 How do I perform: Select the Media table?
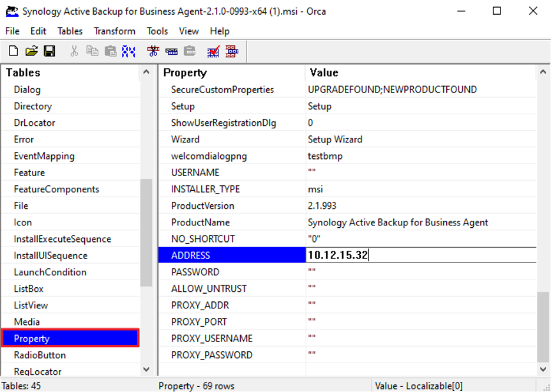[70, 322]
